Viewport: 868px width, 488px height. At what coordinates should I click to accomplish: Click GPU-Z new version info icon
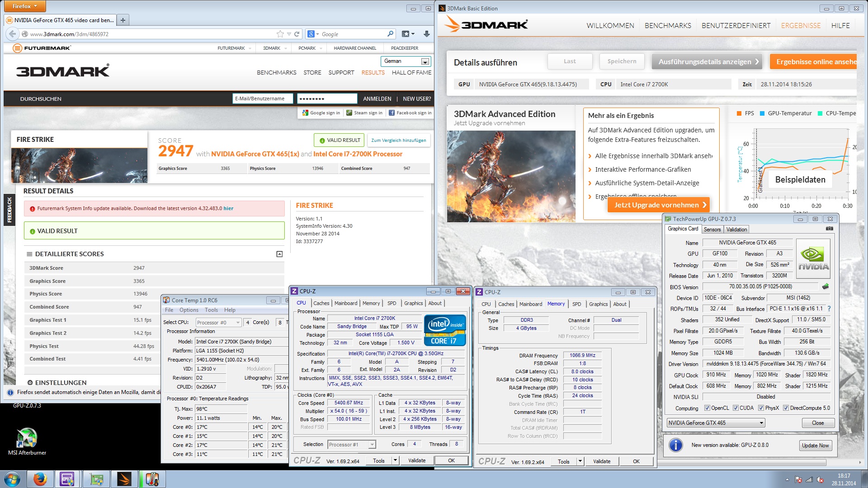675,445
